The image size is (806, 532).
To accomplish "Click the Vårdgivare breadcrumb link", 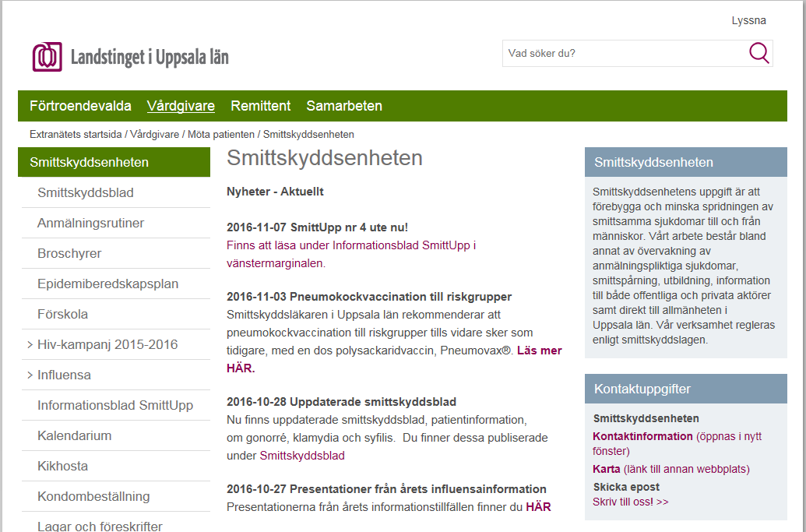I will (154, 134).
